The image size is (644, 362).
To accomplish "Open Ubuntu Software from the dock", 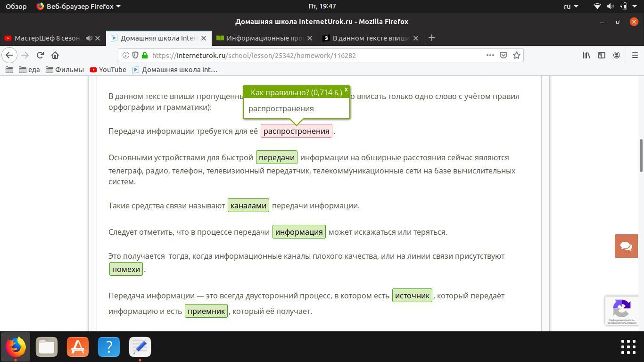I will click(78, 347).
